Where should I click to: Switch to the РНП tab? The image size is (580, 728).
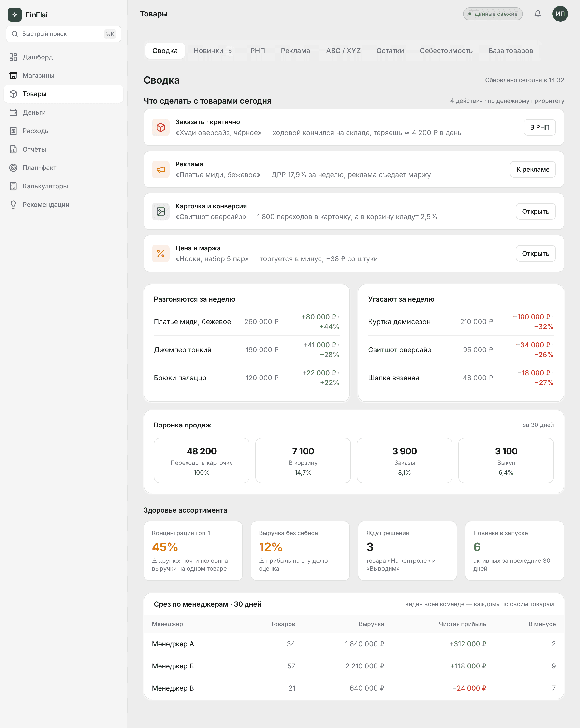pyautogui.click(x=258, y=51)
